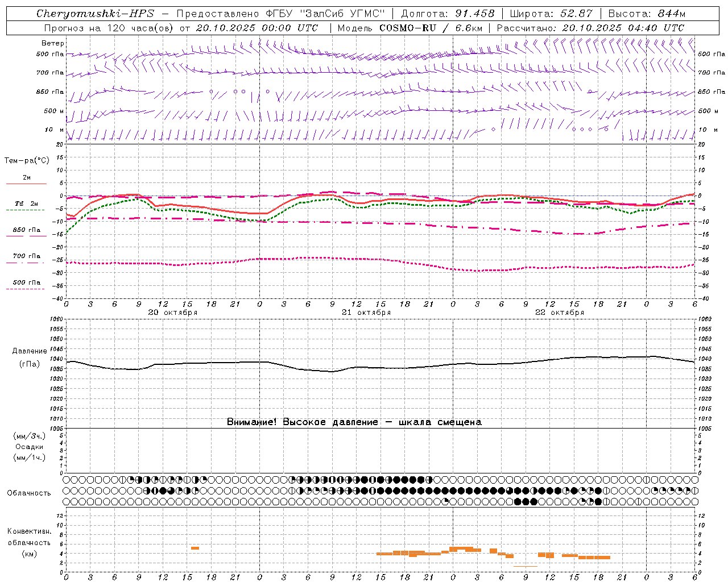Click the 10 м wind level label on the left
The height and width of the screenshot is (582, 728).
[54, 130]
